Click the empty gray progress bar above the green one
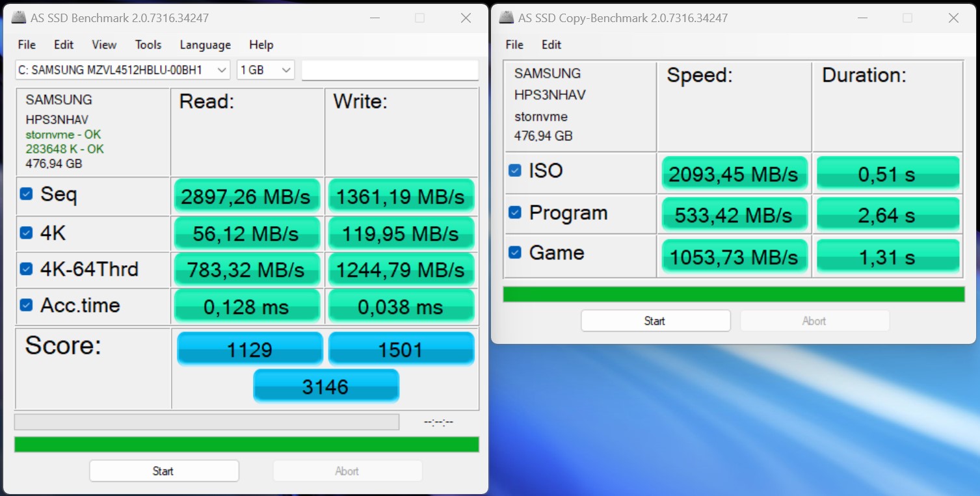Viewport: 980px width, 496px height. pyautogui.click(x=207, y=422)
